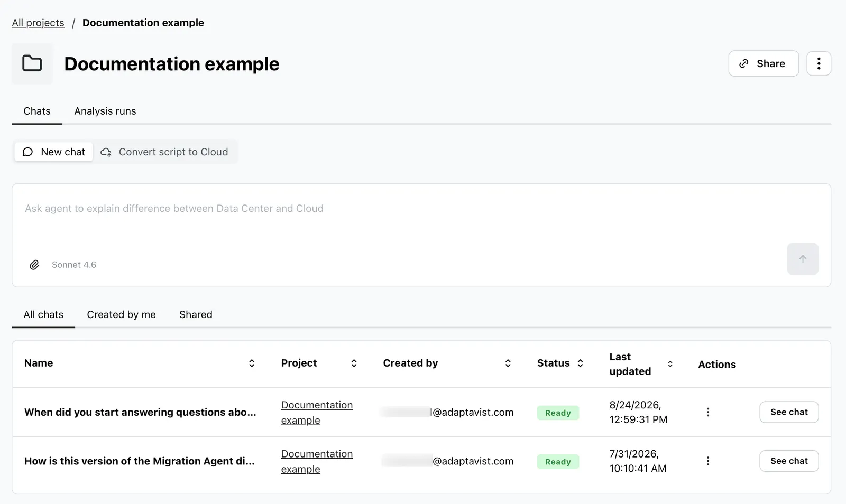This screenshot has width=846, height=504.
Task: Click chat name 'When did you start answering questions abo...'
Action: click(x=140, y=412)
